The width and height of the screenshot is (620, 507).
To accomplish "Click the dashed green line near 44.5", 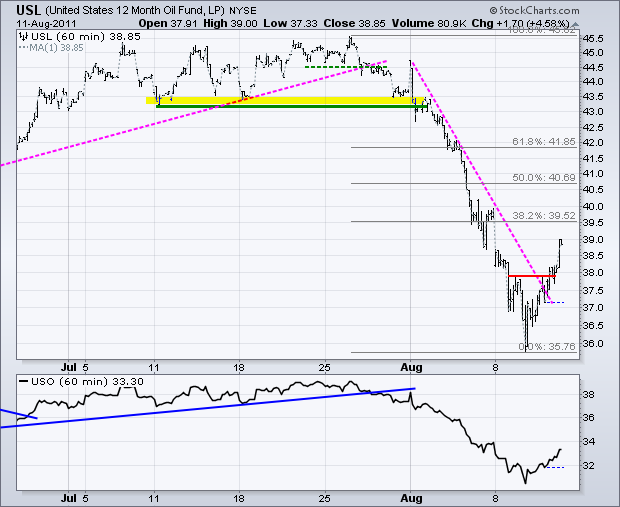I will pyautogui.click(x=345, y=67).
